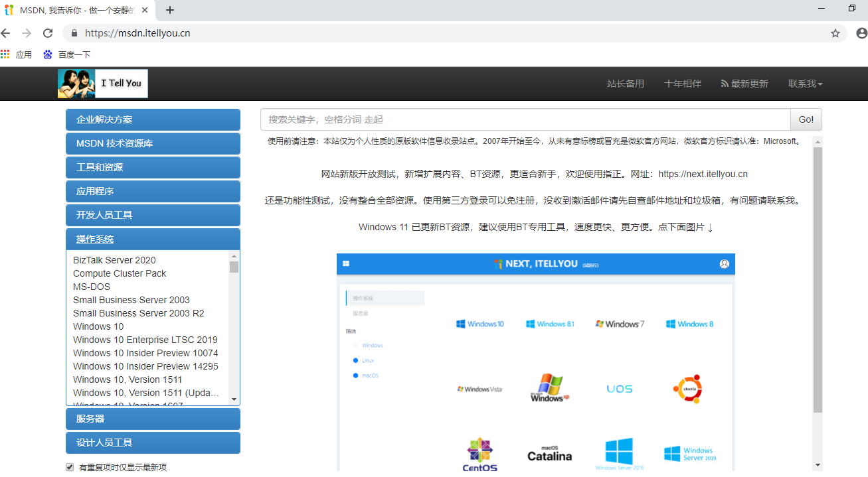Open a new browser tab
The image size is (868, 477).
coord(170,10)
